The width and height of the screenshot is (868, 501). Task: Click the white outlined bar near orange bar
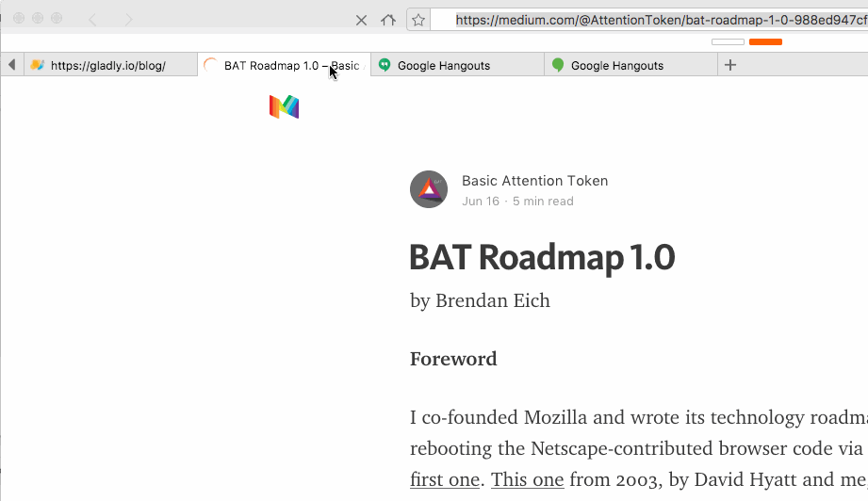coord(728,42)
